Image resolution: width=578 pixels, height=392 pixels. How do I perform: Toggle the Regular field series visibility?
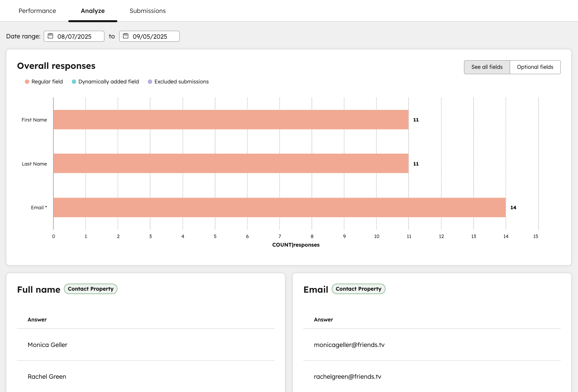click(43, 81)
